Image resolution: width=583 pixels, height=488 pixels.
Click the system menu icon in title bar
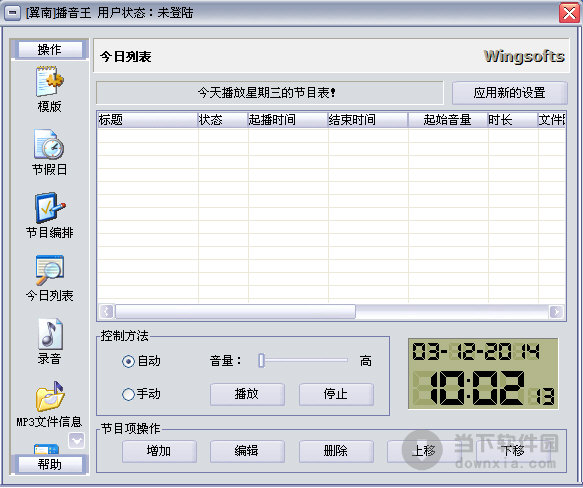click(x=12, y=13)
